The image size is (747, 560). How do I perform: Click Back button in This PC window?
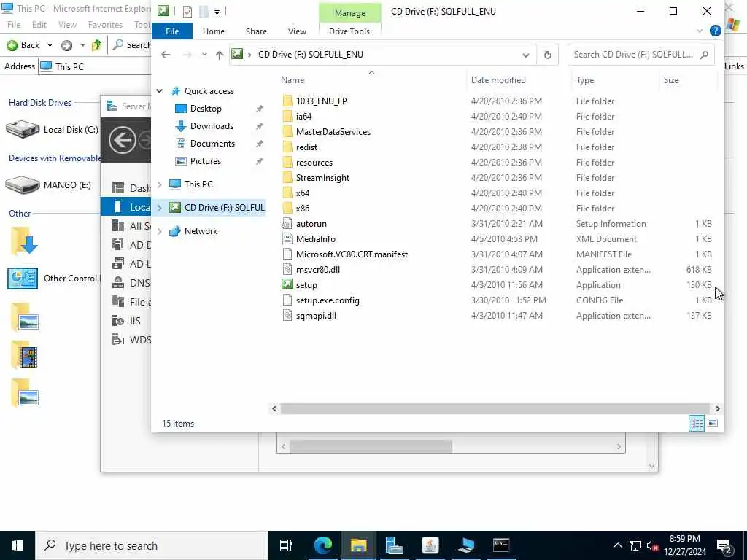[x=23, y=45]
